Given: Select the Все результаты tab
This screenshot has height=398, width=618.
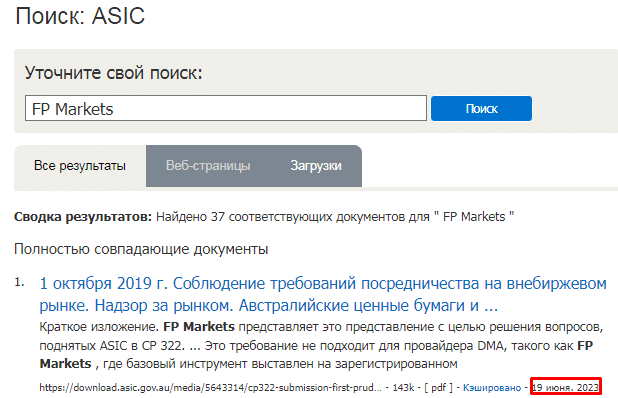Looking at the screenshot, I should point(80,166).
